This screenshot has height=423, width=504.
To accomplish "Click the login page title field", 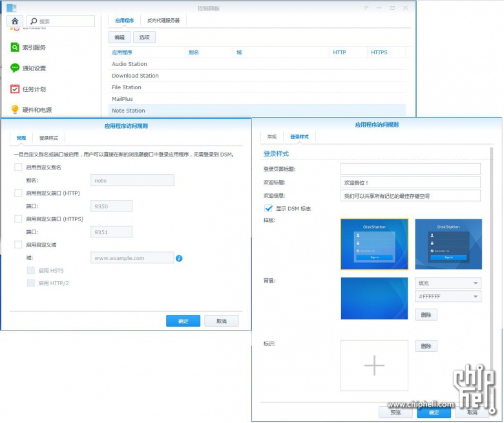I will coord(410,169).
